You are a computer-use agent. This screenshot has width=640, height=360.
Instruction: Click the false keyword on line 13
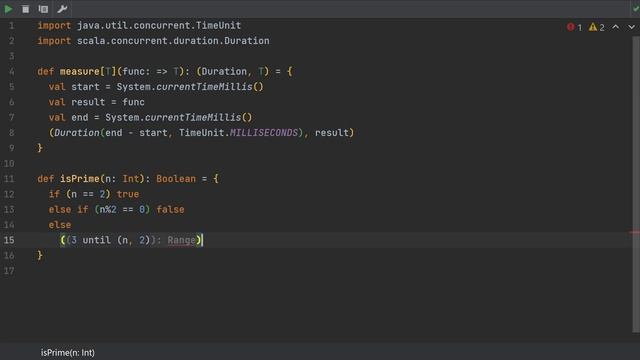point(170,209)
